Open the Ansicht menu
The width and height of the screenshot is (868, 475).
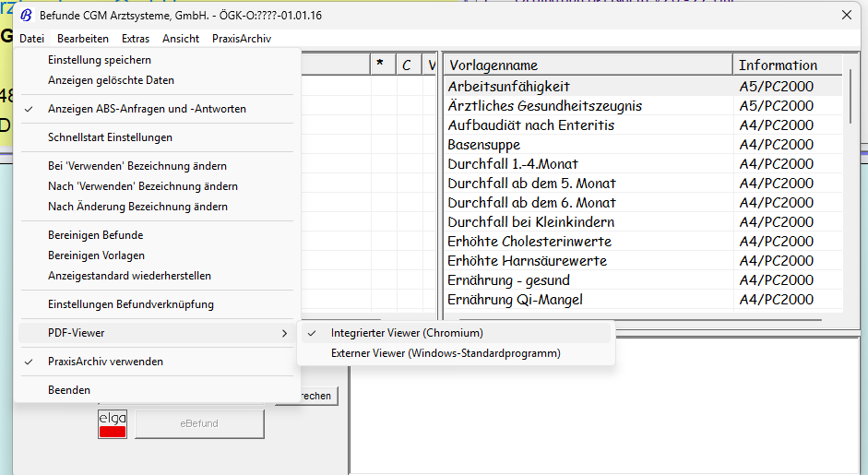[x=181, y=39]
